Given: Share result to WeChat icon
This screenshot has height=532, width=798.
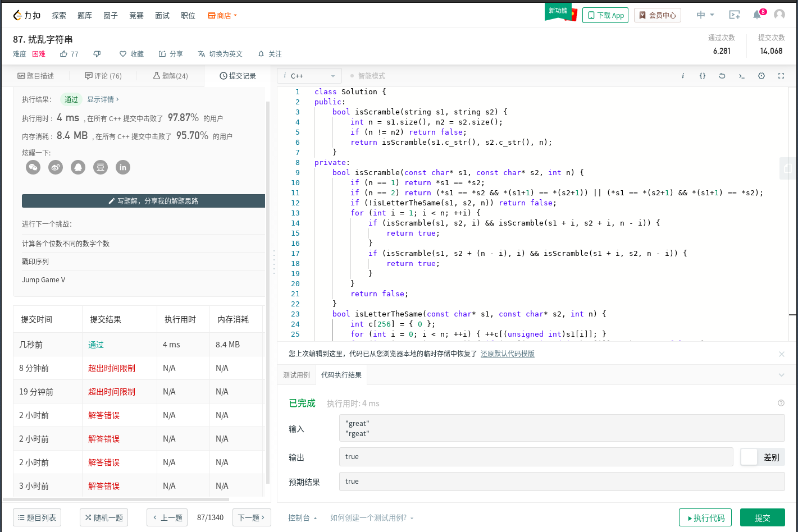Looking at the screenshot, I should [33, 167].
